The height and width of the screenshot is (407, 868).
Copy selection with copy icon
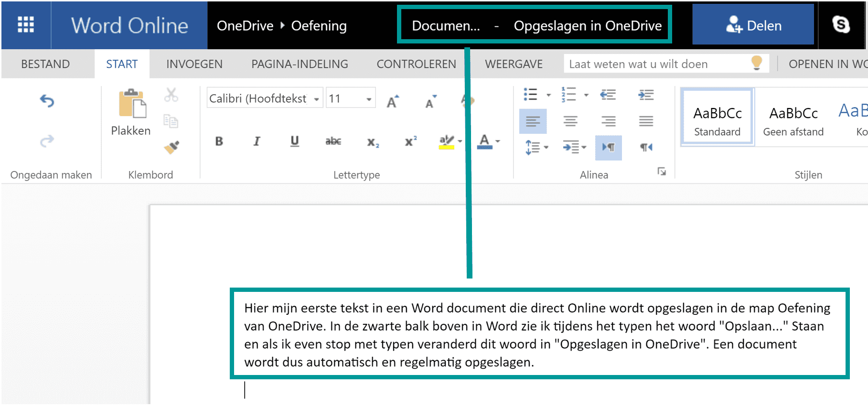tap(171, 121)
